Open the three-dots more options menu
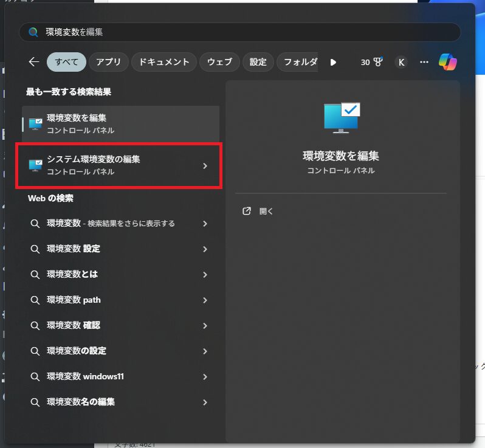 click(424, 62)
